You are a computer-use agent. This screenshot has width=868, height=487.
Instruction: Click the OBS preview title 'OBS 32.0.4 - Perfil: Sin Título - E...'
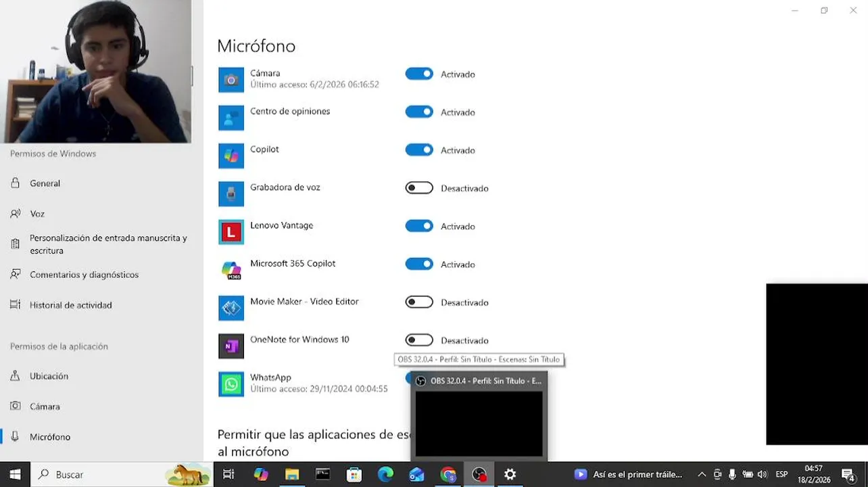[486, 381]
